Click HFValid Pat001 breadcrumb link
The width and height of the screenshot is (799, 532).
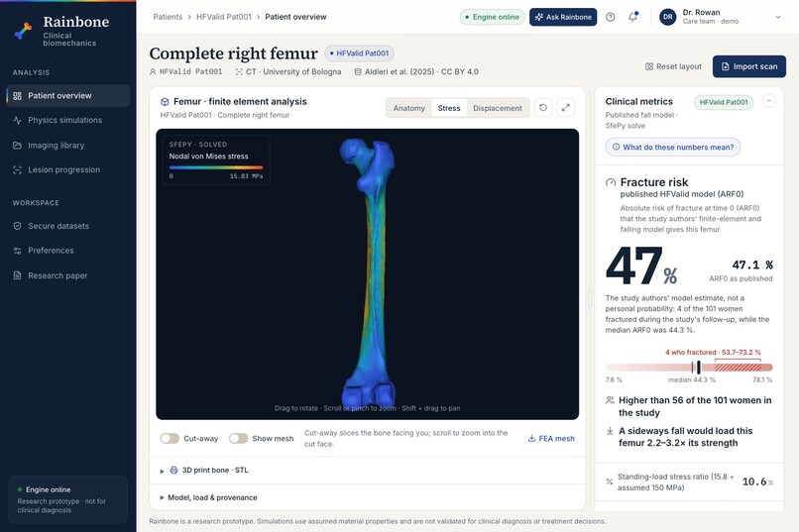tap(224, 17)
